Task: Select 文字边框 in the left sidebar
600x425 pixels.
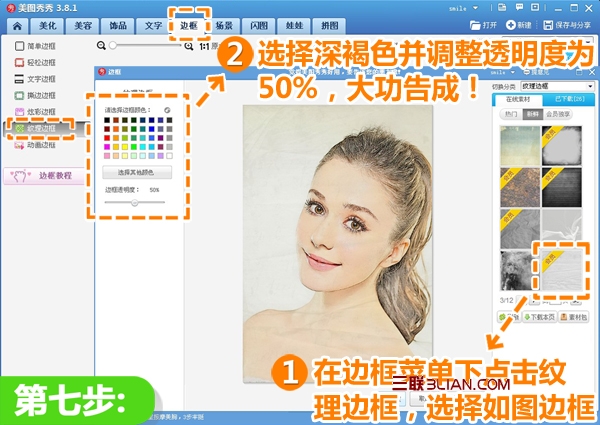Action: pos(35,79)
